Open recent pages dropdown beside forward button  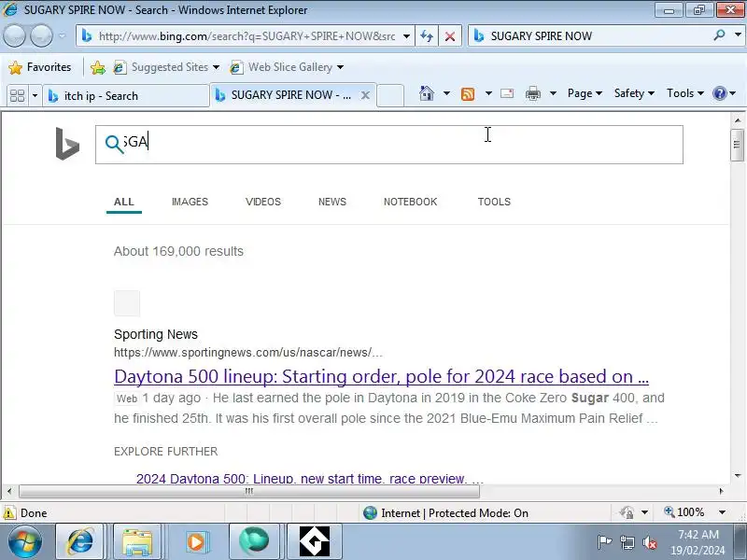(63, 35)
